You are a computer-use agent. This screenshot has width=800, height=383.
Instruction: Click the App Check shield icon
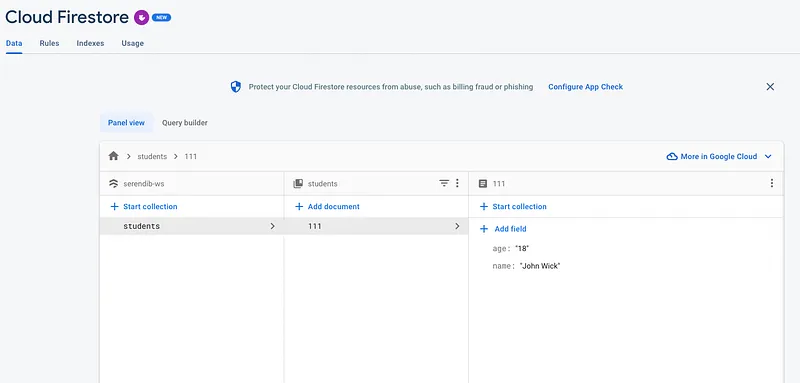pyautogui.click(x=235, y=87)
